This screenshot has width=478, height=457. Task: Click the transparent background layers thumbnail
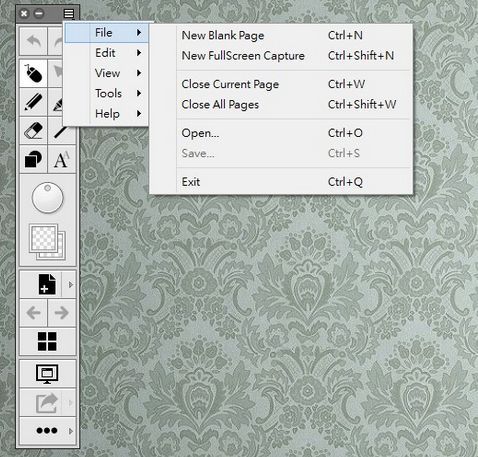point(48,242)
